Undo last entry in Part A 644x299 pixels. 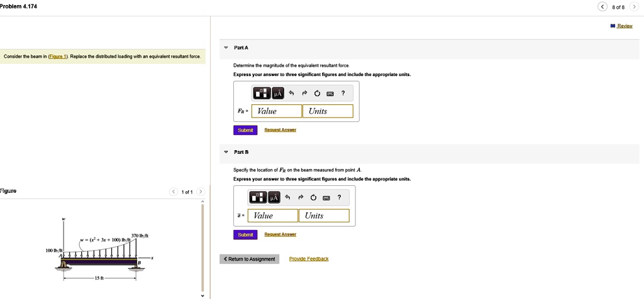tap(291, 94)
